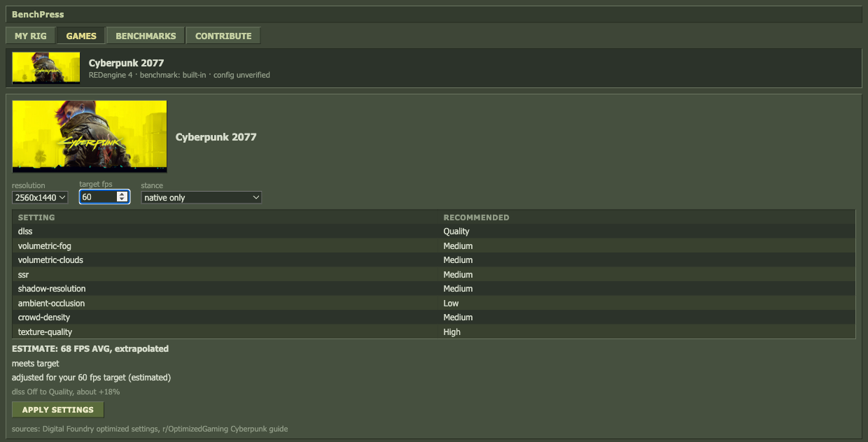Image resolution: width=868 pixels, height=442 pixels.
Task: Click the texture-quality setting row
Action: click(434, 332)
